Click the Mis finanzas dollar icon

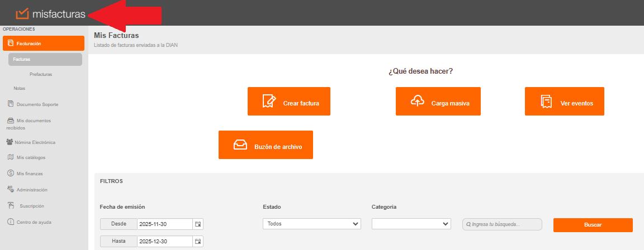(11, 173)
